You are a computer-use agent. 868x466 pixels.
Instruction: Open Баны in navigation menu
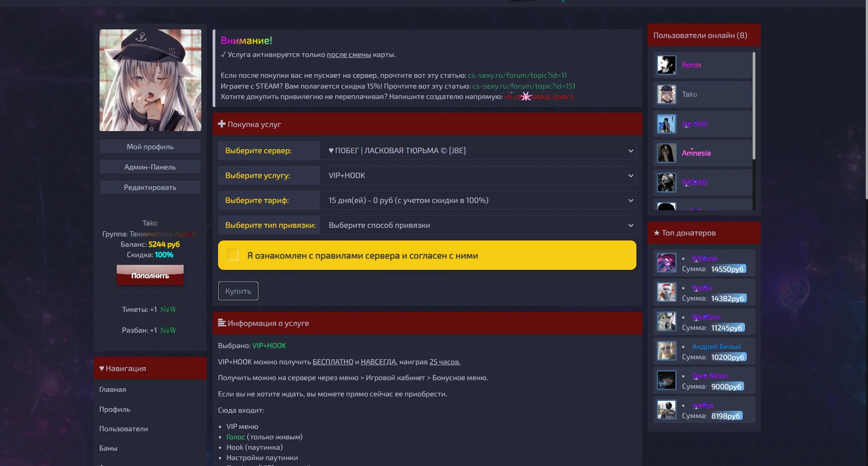tap(108, 448)
